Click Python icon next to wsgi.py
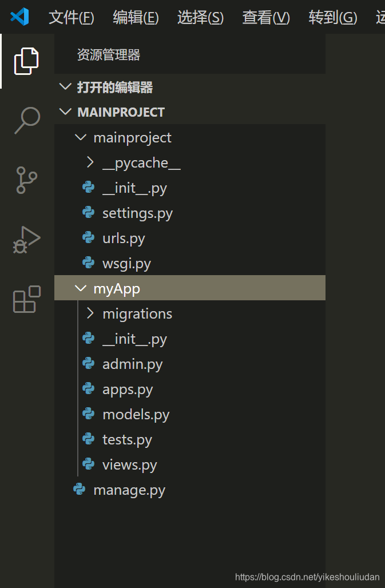The image size is (385, 588). pos(89,263)
